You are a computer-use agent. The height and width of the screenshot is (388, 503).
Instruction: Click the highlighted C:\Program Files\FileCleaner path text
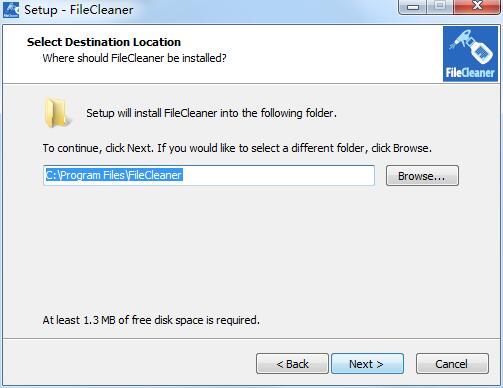114,175
